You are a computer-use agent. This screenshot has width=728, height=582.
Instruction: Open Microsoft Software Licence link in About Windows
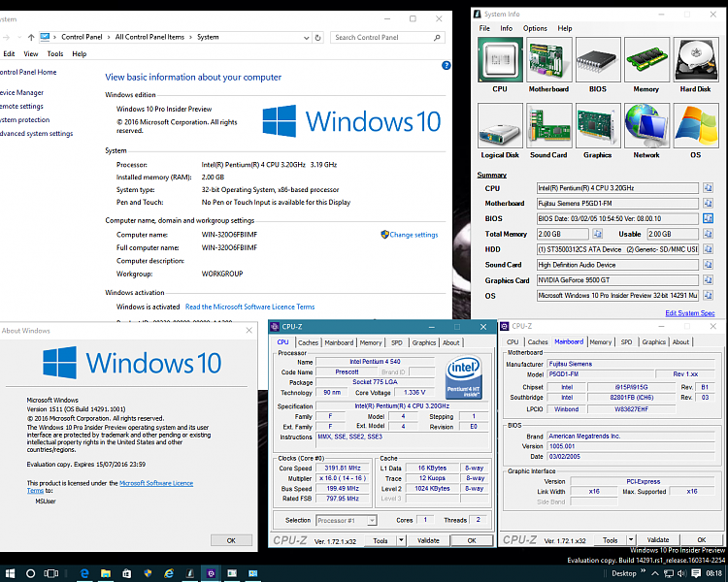(156, 483)
